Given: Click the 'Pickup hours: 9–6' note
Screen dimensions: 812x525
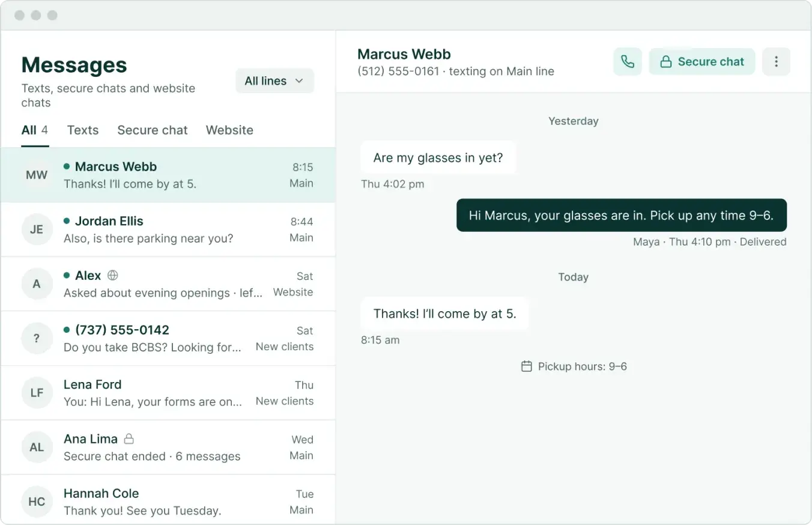Looking at the screenshot, I should (574, 366).
